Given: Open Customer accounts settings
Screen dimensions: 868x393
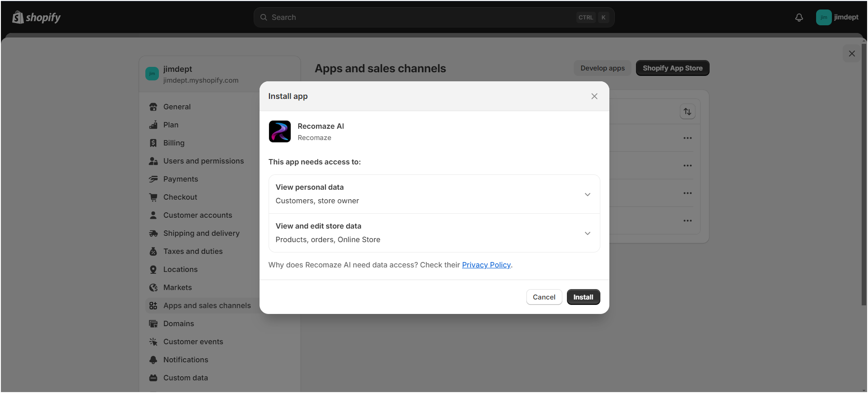Looking at the screenshot, I should click(198, 215).
